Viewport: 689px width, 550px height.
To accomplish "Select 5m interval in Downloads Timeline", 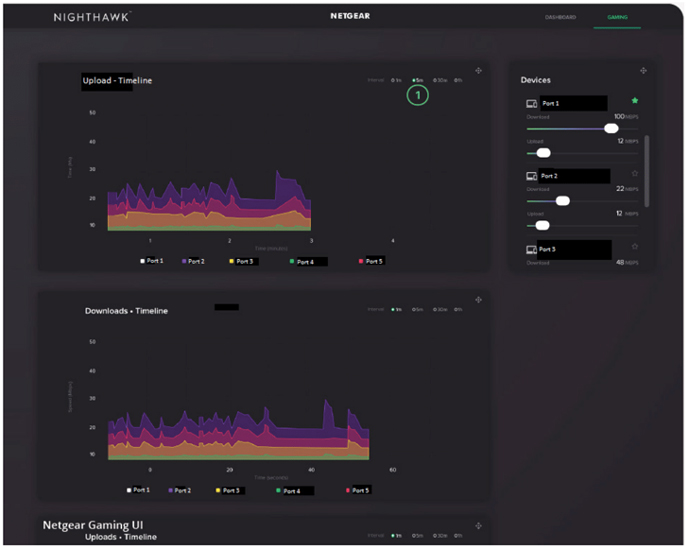I will coord(417,310).
